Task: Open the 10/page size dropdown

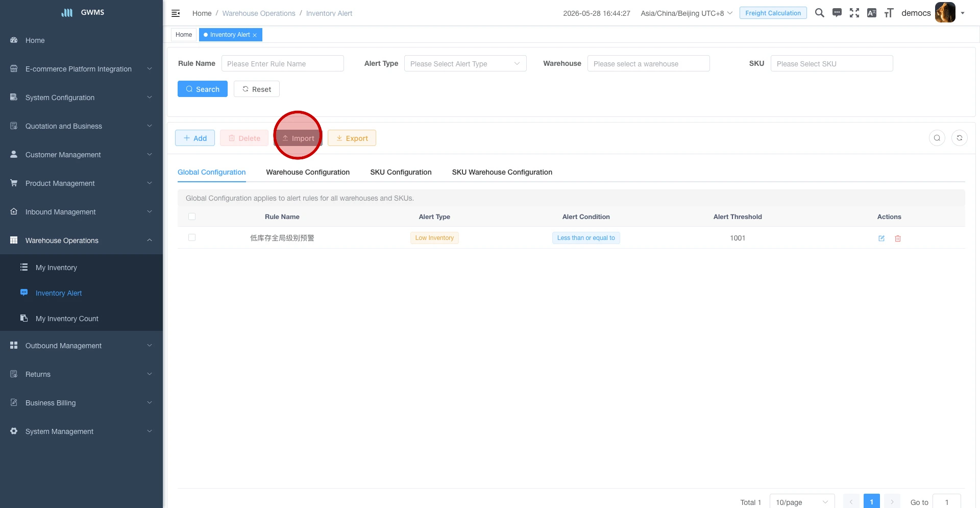Action: click(x=802, y=502)
